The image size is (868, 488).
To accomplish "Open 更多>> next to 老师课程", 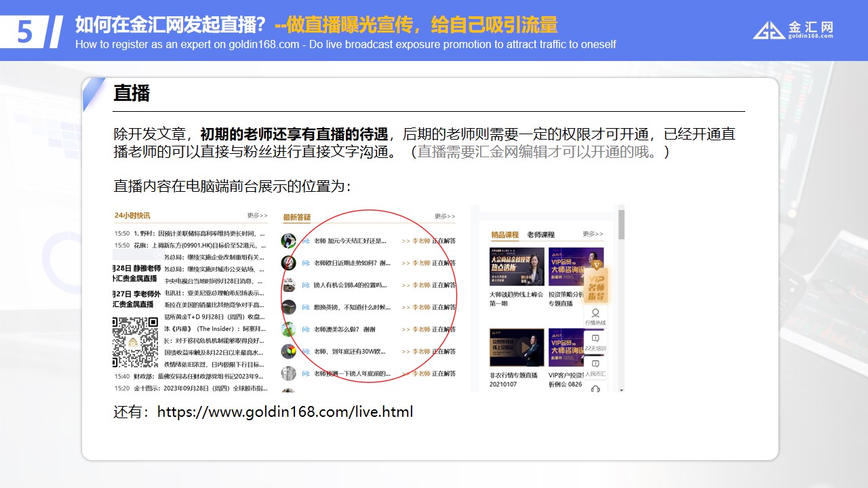I will (x=593, y=235).
